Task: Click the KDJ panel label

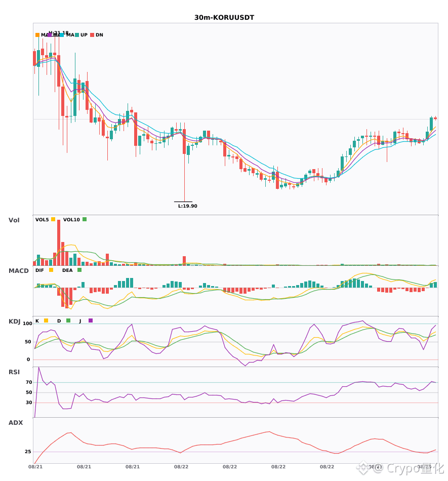Action: click(x=14, y=322)
